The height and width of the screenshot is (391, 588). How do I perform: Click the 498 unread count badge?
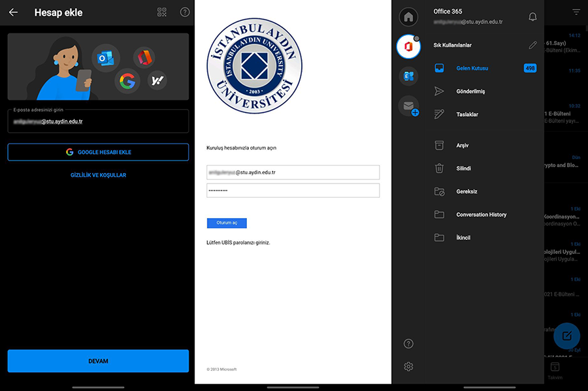tap(530, 68)
